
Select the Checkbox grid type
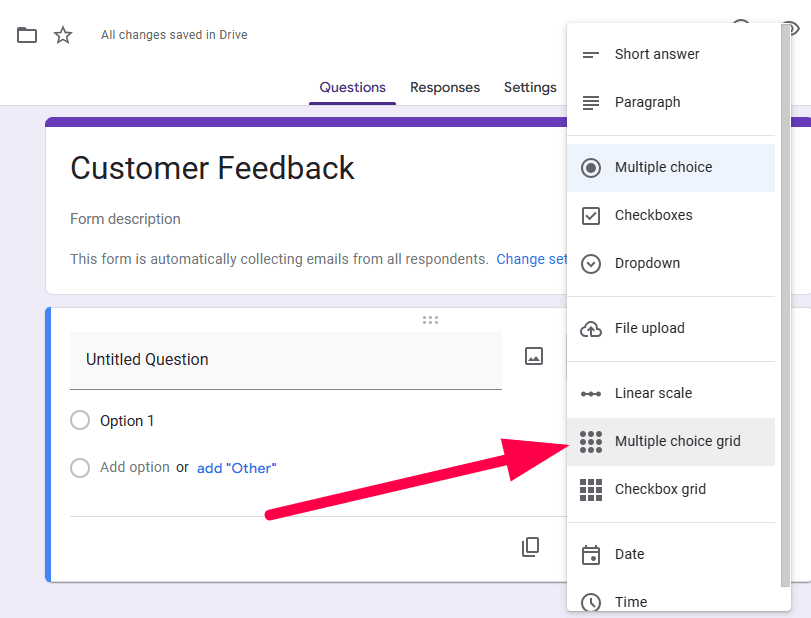click(662, 489)
